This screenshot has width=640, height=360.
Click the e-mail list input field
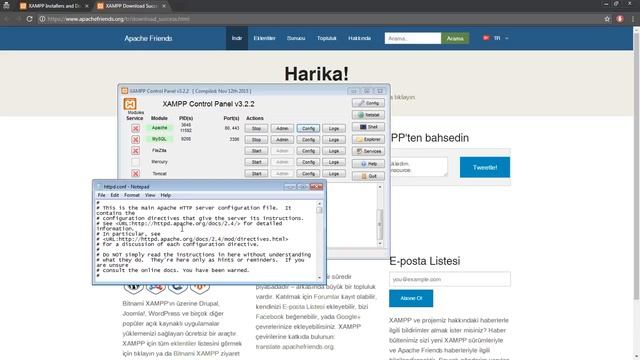click(449, 279)
